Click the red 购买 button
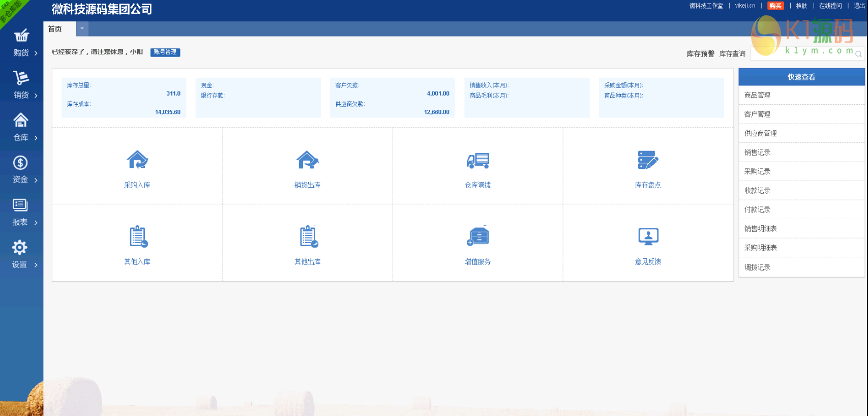 point(775,6)
